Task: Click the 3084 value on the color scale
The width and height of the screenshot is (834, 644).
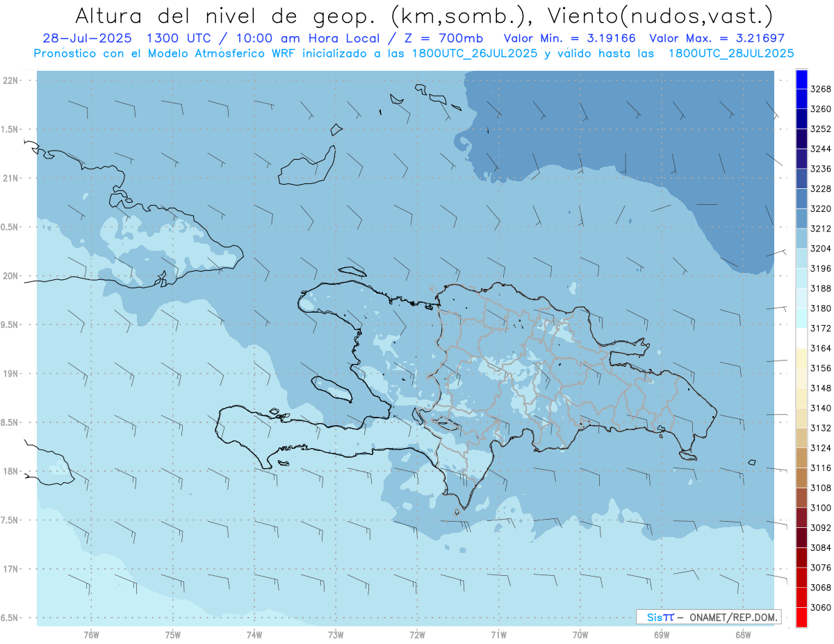Action: (x=821, y=547)
